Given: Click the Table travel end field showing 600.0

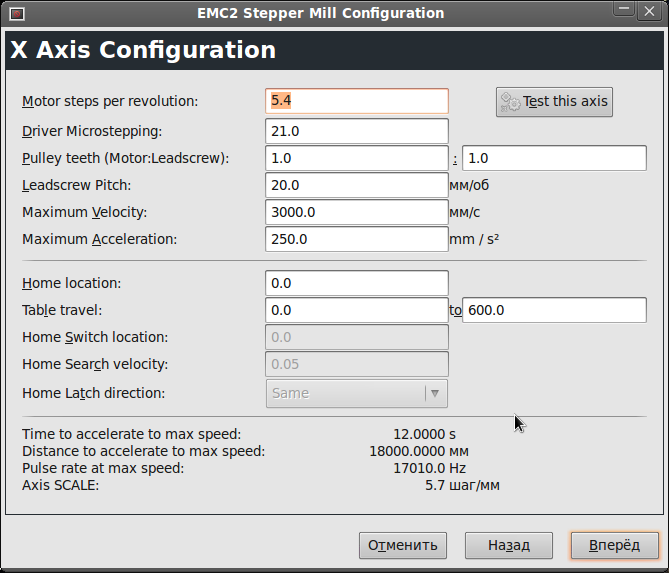Looking at the screenshot, I should (x=554, y=310).
